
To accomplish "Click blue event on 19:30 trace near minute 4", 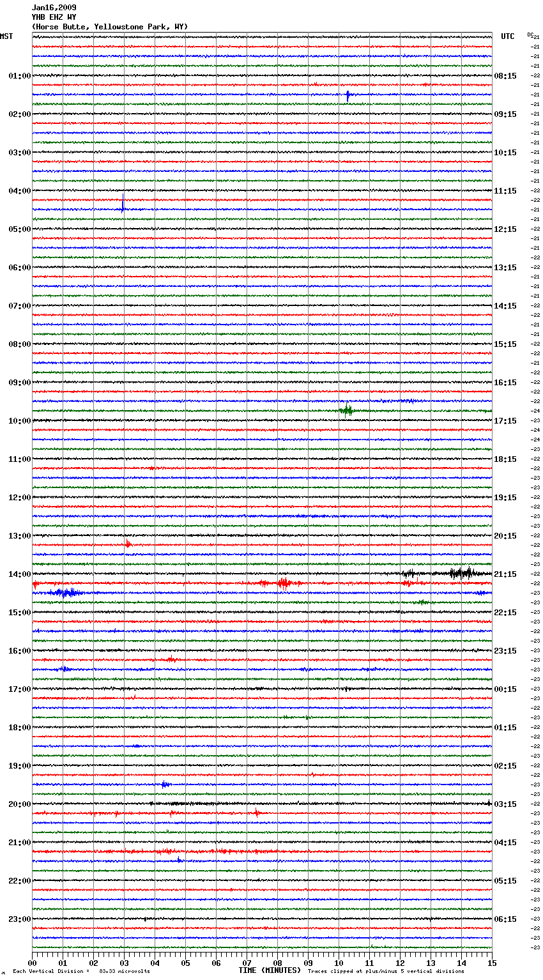I will 165,784.
